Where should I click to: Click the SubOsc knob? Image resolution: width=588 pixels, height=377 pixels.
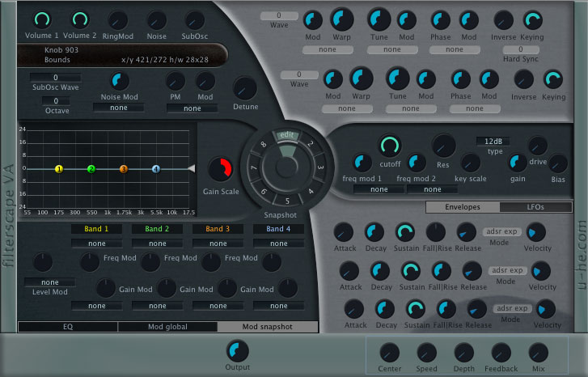(x=194, y=21)
